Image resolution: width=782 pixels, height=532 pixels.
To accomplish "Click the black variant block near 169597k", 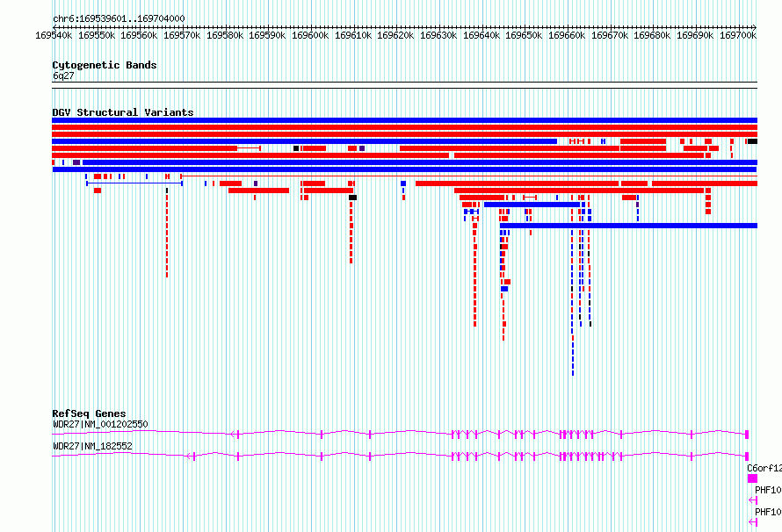I will tap(296, 148).
